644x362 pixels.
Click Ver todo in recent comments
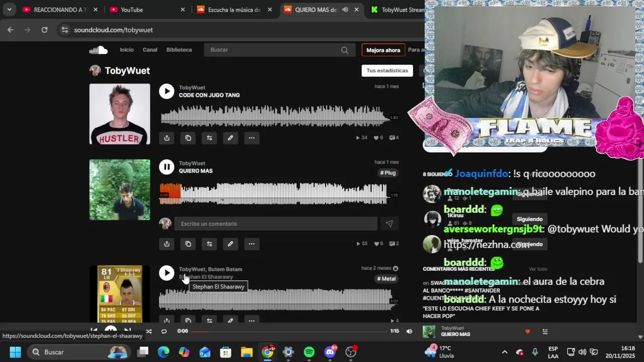(538, 269)
